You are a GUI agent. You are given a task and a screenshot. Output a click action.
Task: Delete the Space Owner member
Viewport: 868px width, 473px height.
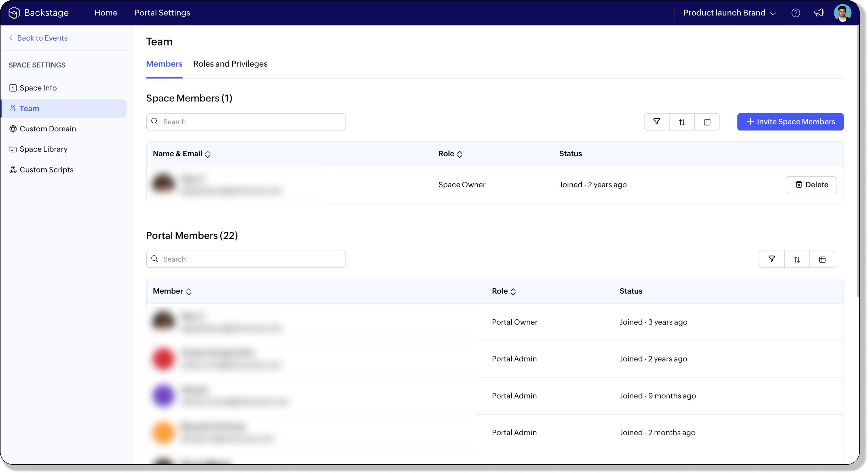click(811, 185)
